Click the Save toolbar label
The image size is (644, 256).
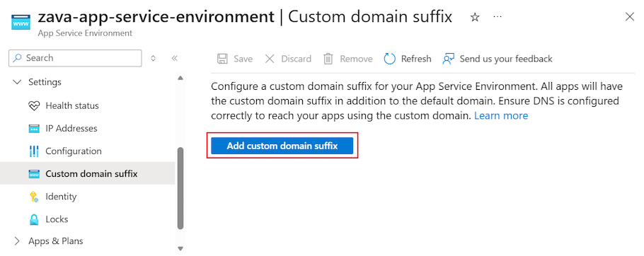tap(243, 59)
